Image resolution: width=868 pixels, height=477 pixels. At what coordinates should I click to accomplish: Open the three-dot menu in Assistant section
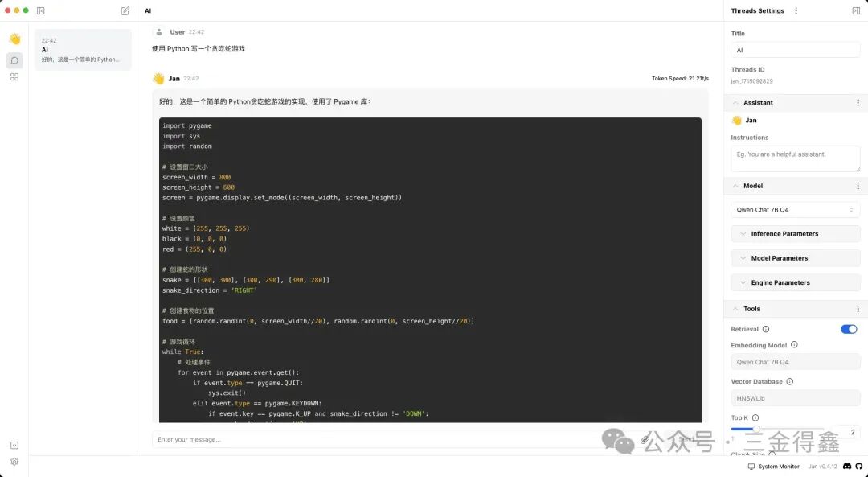(x=858, y=102)
